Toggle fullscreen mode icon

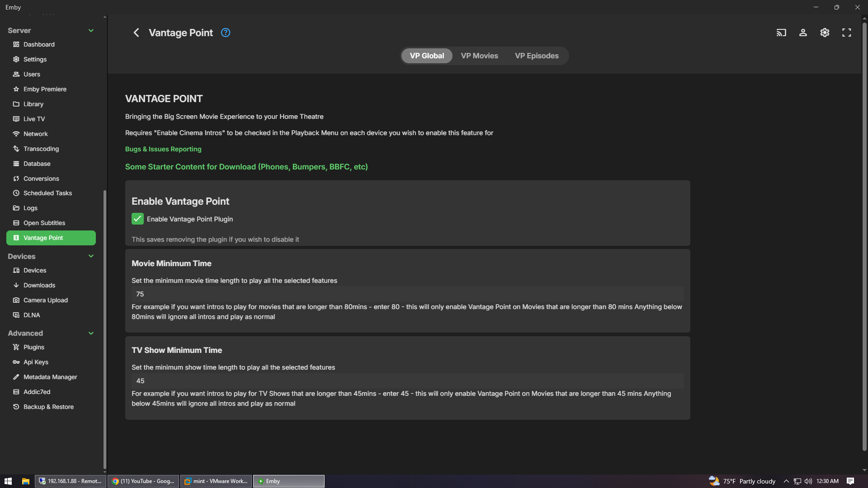pyautogui.click(x=846, y=33)
